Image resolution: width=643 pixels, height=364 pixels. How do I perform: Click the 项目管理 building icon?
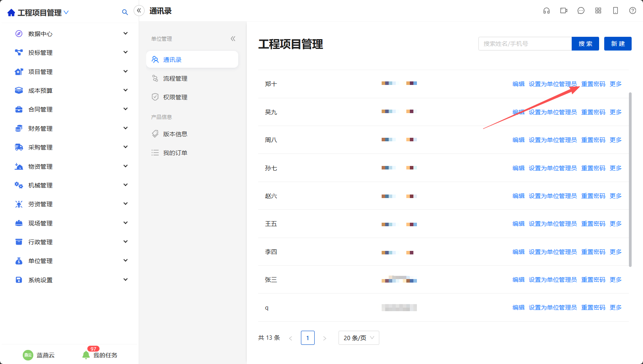[x=19, y=72]
